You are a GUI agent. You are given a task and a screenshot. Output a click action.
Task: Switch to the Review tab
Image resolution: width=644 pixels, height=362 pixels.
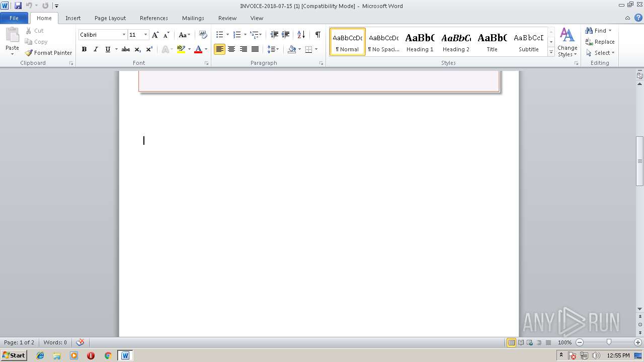[x=227, y=18]
